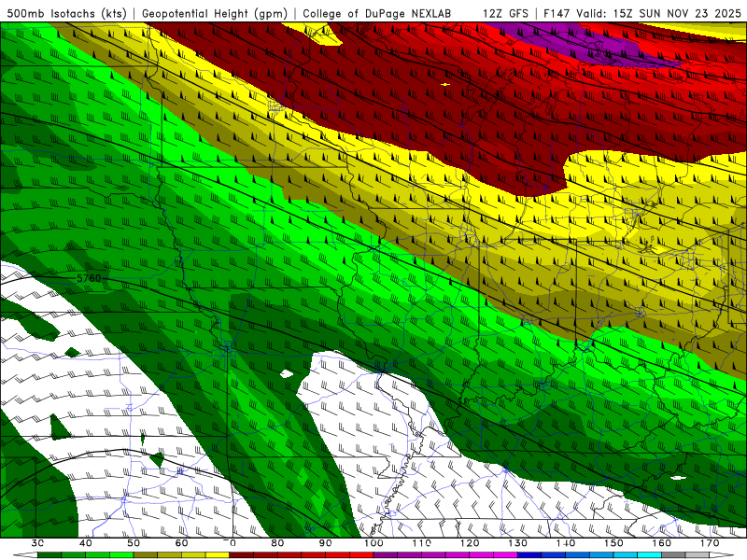Click the '140' legend value
This screenshot has width=747, height=560.
coord(566,543)
